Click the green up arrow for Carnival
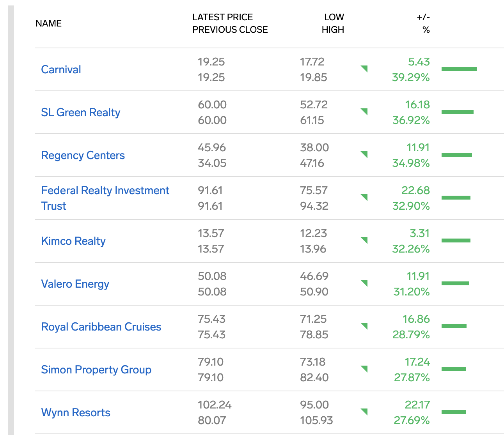The image size is (504, 435). (365, 69)
